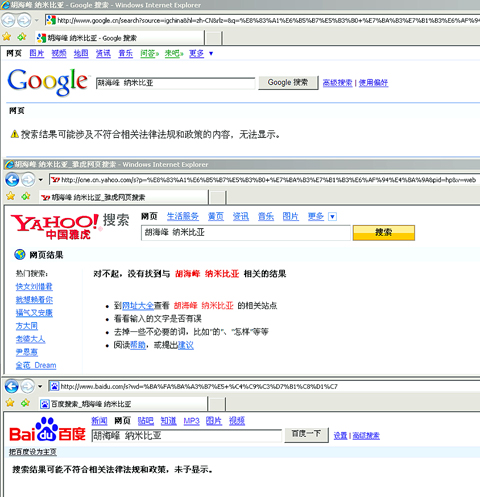Click Back arrow in Yahoo browser window
Image resolution: width=480 pixels, height=497 pixels.
(x=12, y=180)
